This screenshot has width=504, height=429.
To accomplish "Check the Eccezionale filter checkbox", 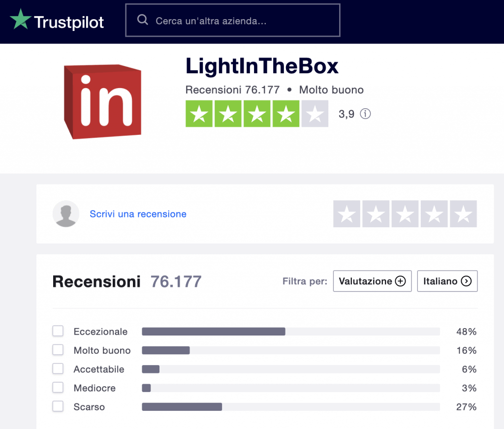I will [58, 331].
